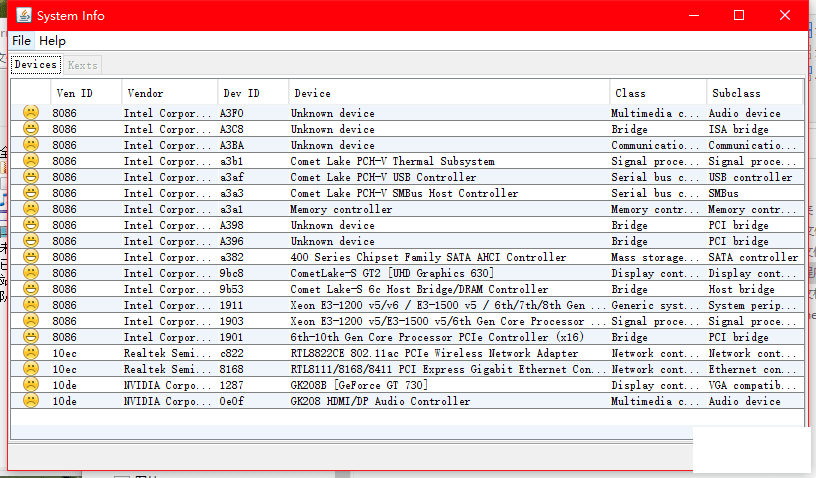Select the 'Comet Lake PCH-V Thermal Subsystem' cell

point(392,161)
